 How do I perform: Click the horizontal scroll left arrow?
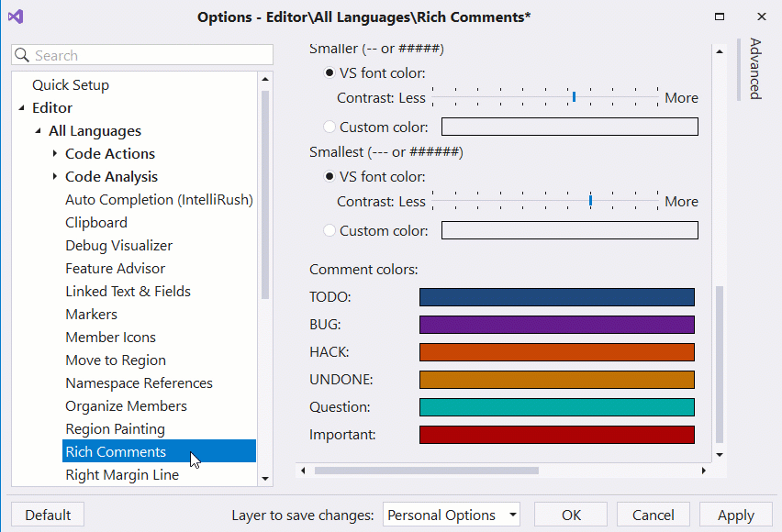click(304, 471)
